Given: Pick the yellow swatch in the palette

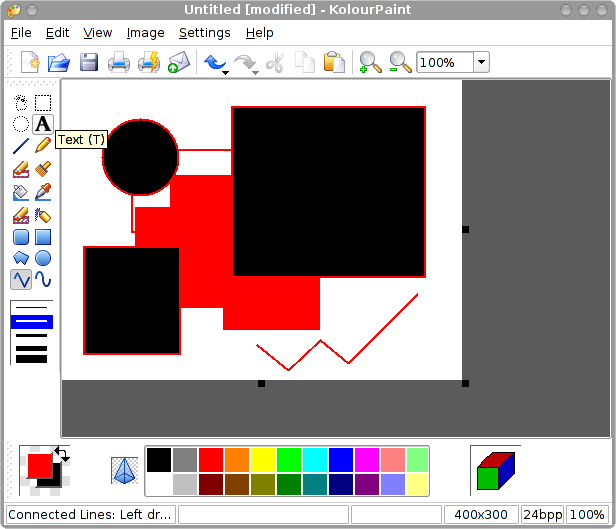Looking at the screenshot, I should pos(262,460).
